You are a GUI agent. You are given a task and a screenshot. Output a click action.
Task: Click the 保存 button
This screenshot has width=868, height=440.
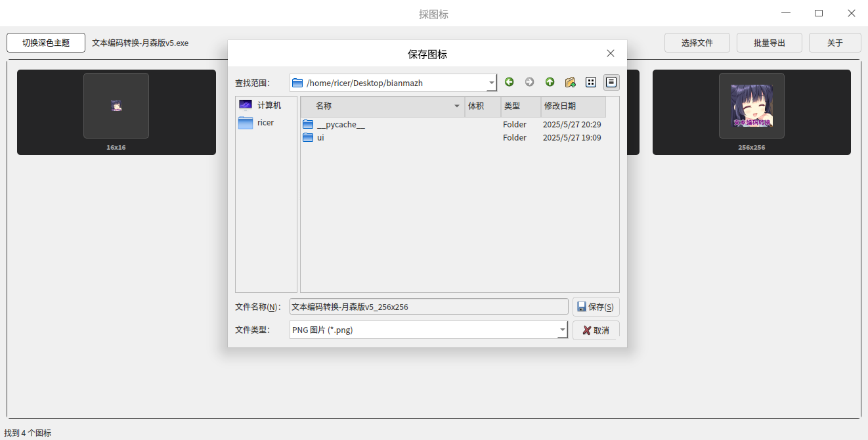coord(596,307)
